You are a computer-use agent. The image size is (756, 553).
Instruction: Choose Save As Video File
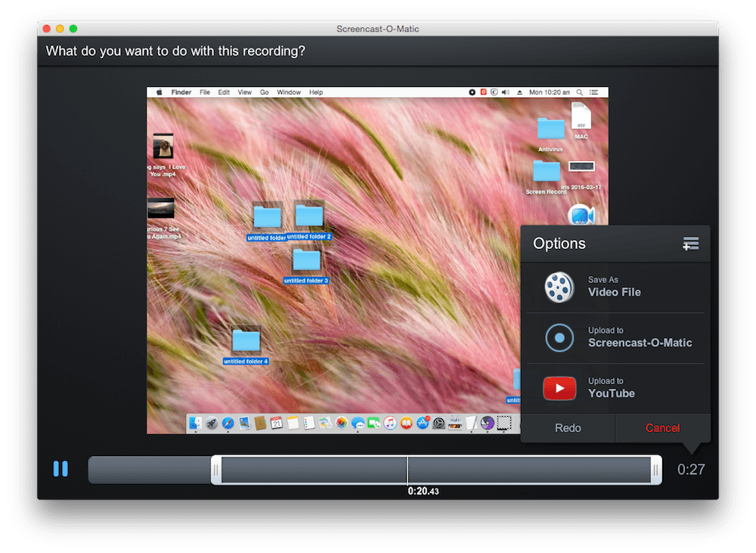[x=615, y=287]
